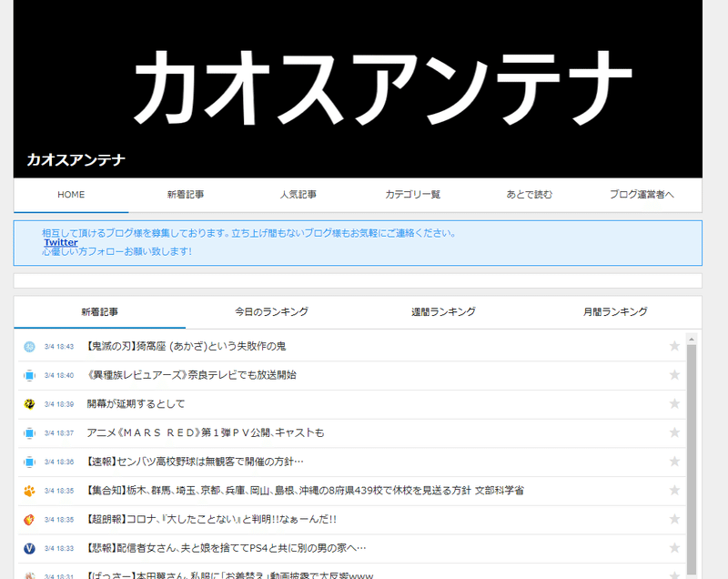This screenshot has height=579, width=728.
Task: Follow the Twitter link in notice
Action: [x=61, y=242]
